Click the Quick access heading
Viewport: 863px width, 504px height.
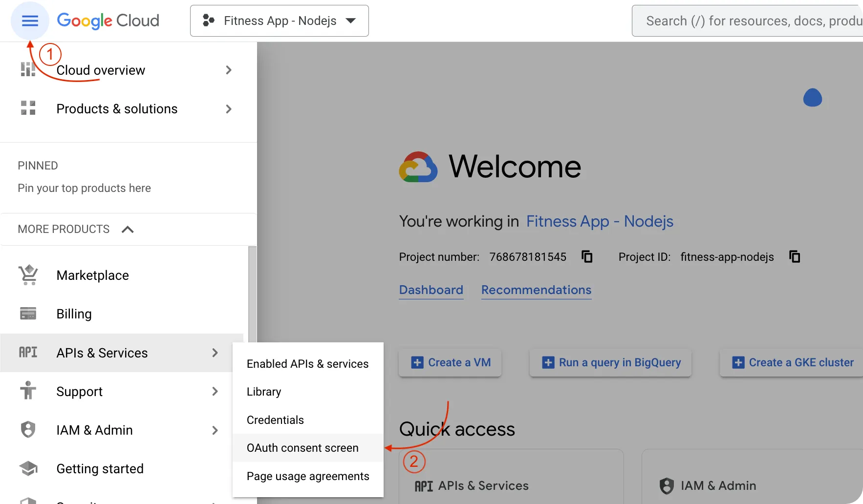(x=457, y=429)
